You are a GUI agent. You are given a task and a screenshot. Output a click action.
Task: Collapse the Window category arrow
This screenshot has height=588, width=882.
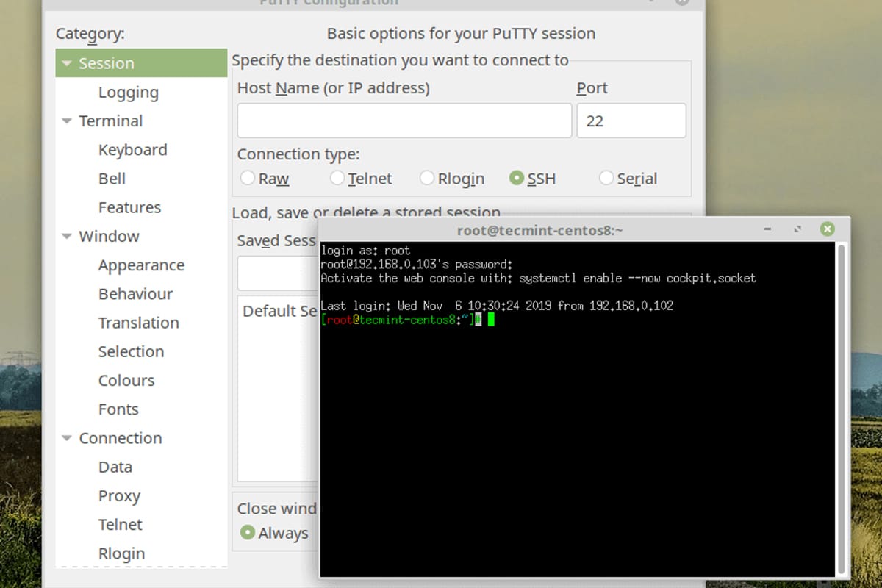click(67, 237)
